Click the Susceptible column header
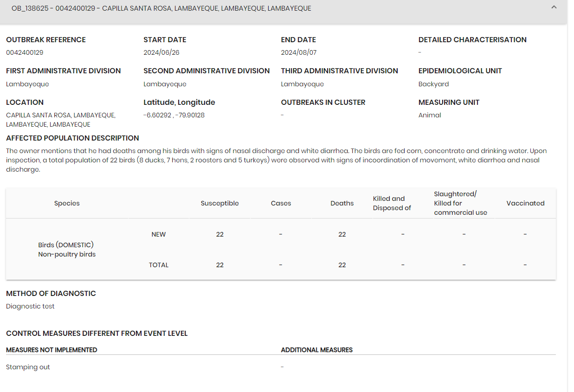Image resolution: width=574 pixels, height=392 pixels. (219, 203)
